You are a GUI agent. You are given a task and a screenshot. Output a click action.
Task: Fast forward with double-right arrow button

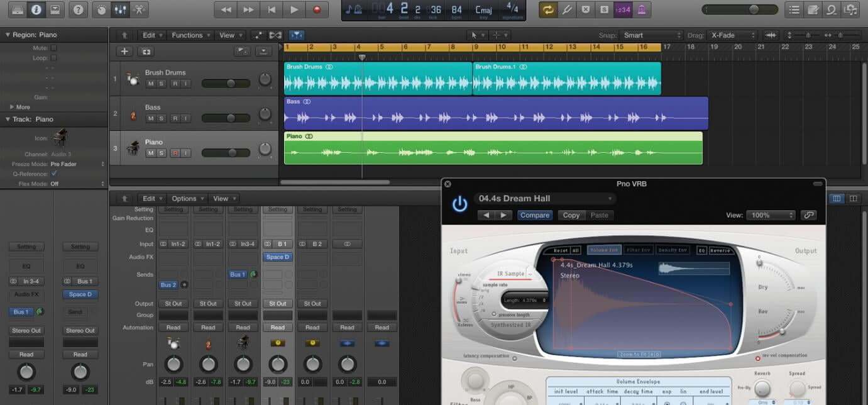click(x=248, y=9)
